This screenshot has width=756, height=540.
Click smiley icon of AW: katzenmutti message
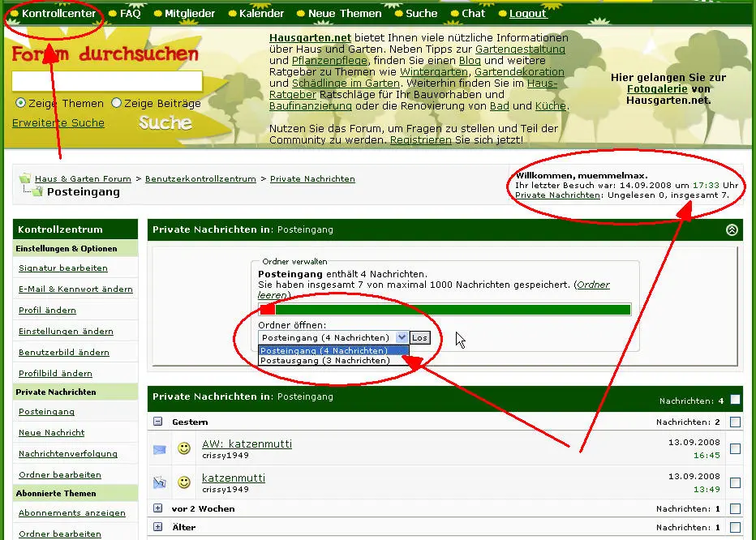pos(183,448)
